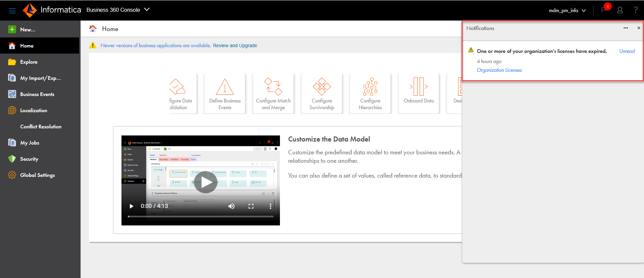The height and width of the screenshot is (278, 644).
Task: Click the Customize the Data Model heading
Action: point(329,139)
